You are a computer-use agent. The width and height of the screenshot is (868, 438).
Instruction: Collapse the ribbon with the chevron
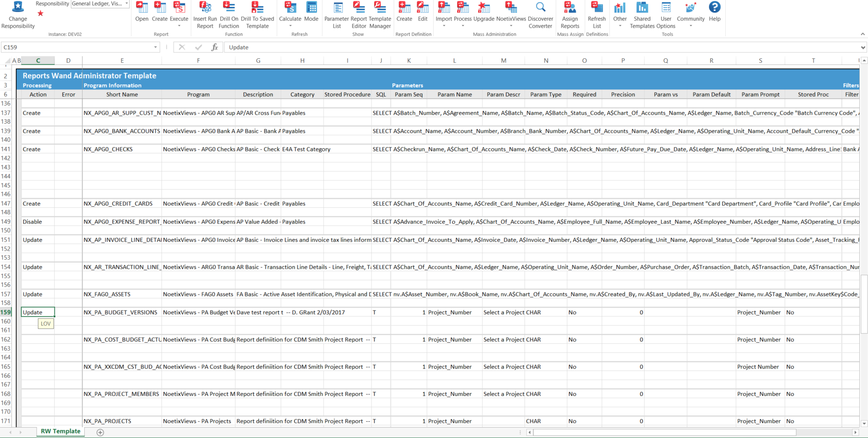[862, 34]
